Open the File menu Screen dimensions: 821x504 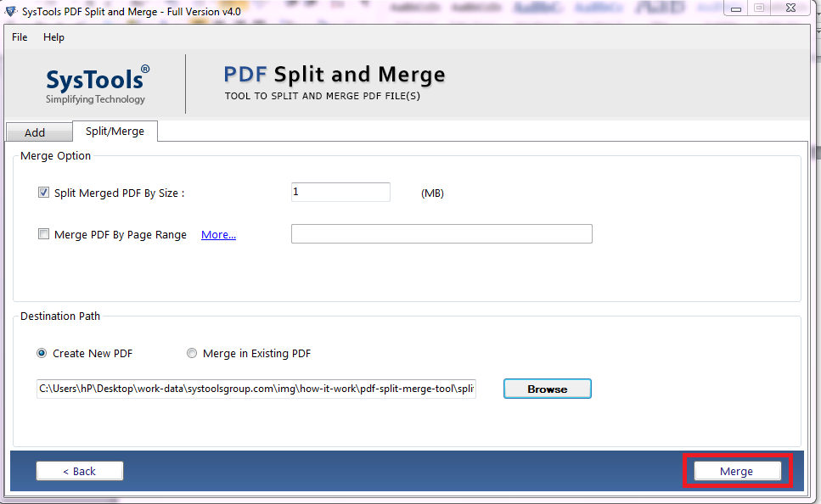coord(20,37)
